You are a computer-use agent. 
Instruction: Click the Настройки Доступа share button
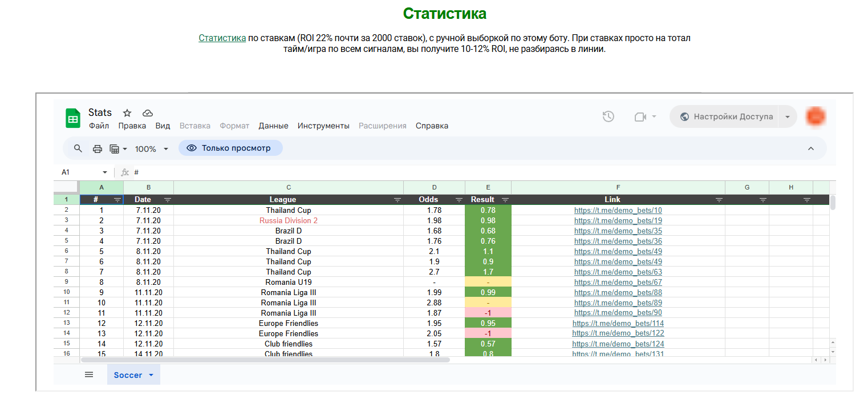pyautogui.click(x=725, y=116)
